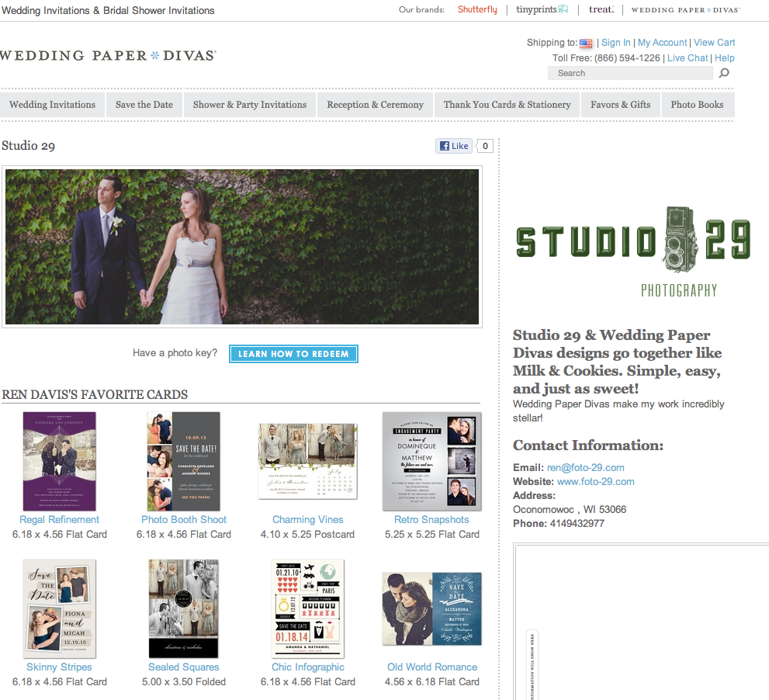
Task: Click '4.56 x 6.18 Flat Card' text
Action: point(432,682)
